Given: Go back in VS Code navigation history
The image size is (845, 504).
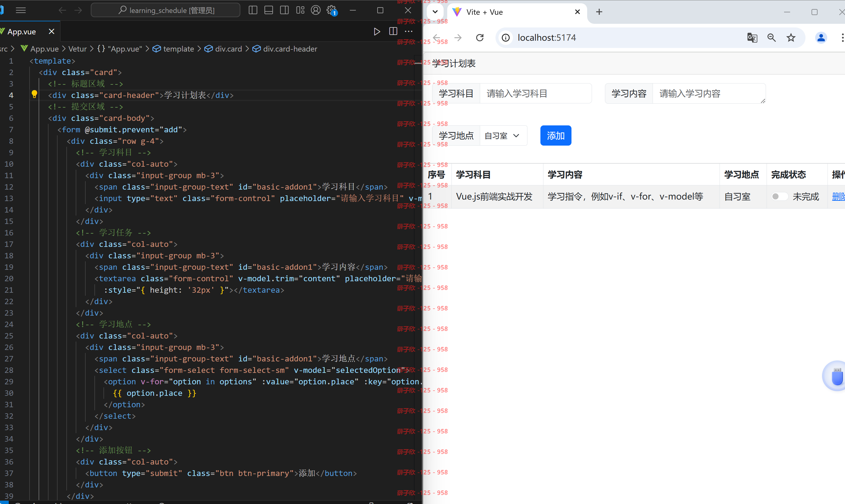Looking at the screenshot, I should point(62,10).
